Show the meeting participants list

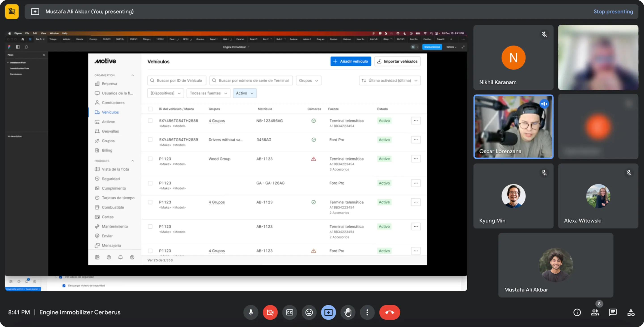pos(595,312)
